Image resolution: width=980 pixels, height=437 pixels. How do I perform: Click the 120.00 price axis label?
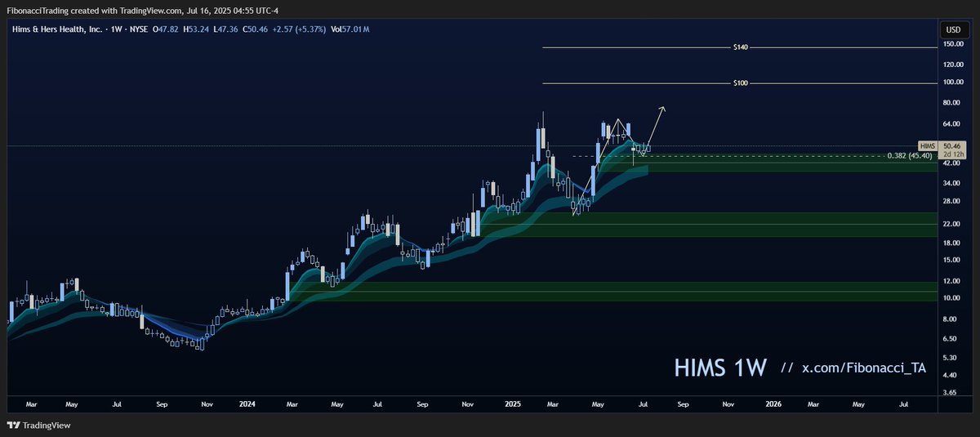(x=952, y=63)
